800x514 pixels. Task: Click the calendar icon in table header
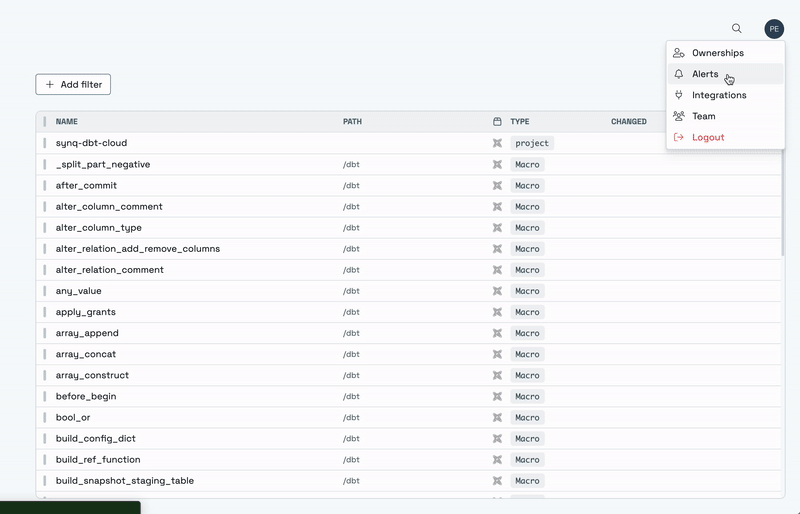click(x=497, y=121)
